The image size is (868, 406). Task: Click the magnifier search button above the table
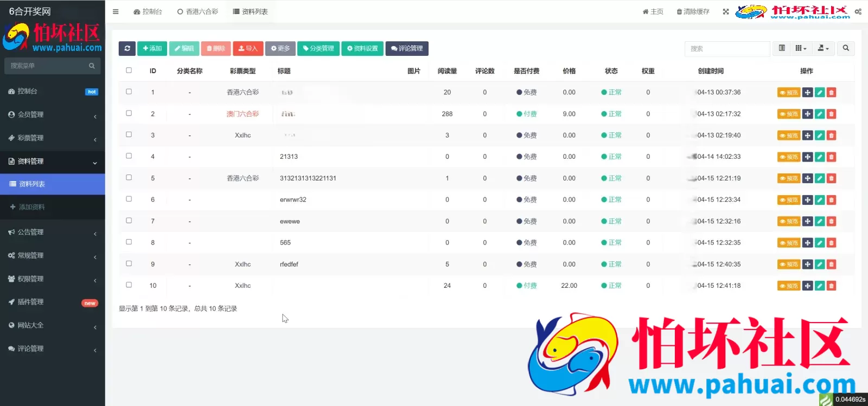(846, 48)
